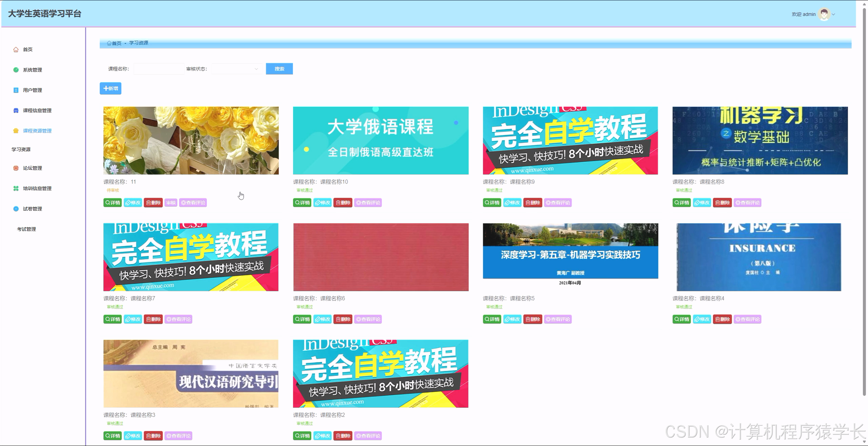The width and height of the screenshot is (868, 446).
Task: Click the 论坛管理 sidebar icon
Action: tap(16, 168)
